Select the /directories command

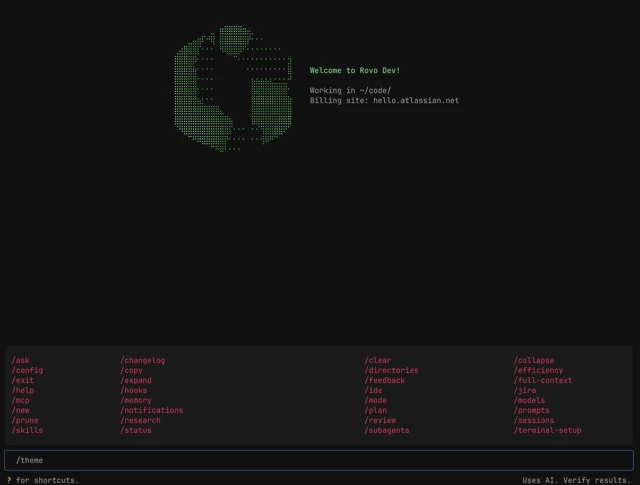(391, 370)
